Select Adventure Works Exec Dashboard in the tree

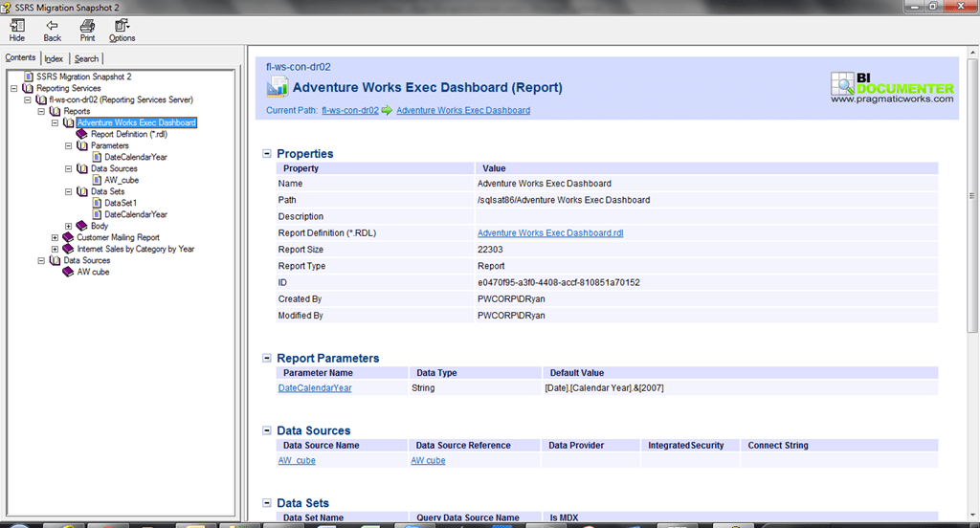(136, 122)
